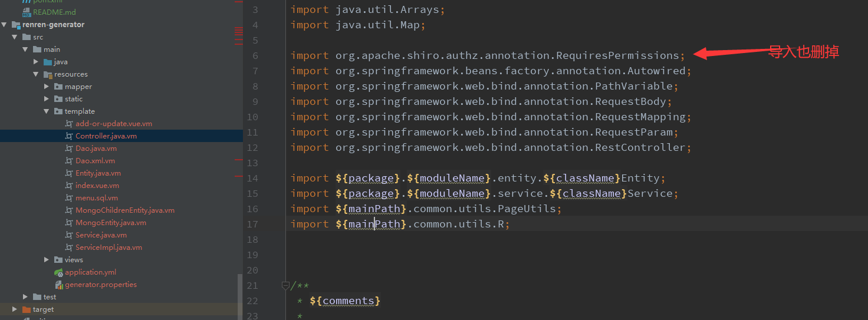
Task: Select generator.properties in the tree
Action: coord(101,285)
